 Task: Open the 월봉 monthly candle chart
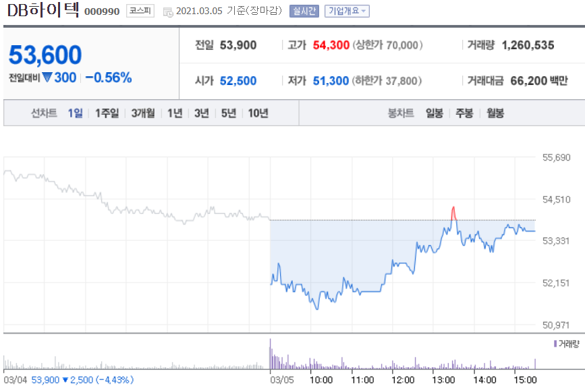(x=495, y=113)
